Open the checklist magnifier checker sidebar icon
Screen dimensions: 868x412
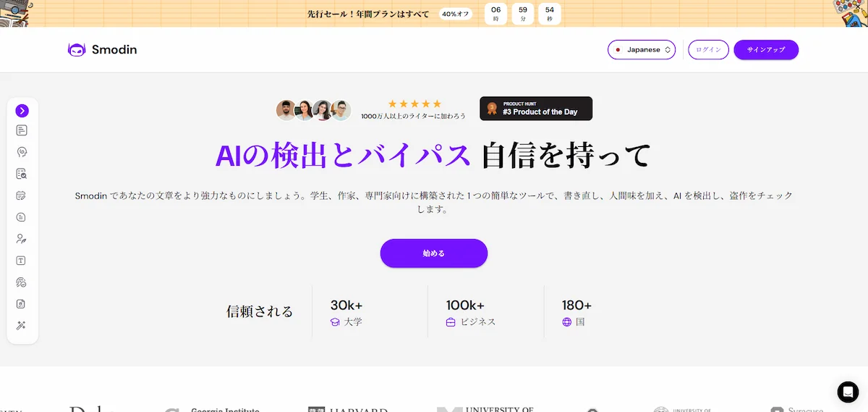click(22, 174)
